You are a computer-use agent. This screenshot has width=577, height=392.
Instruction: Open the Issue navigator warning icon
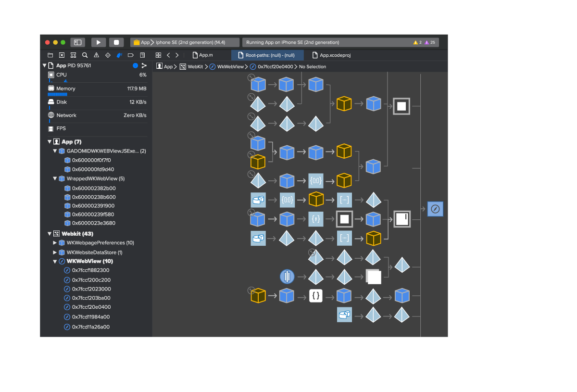[96, 55]
